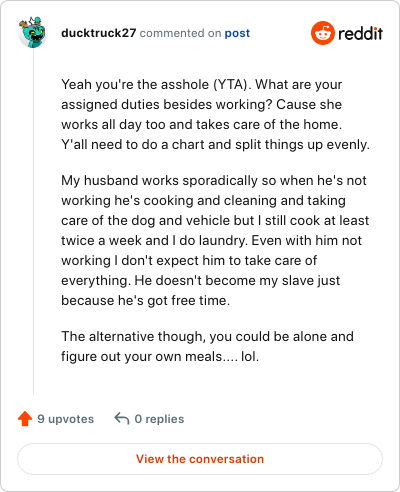Click the vertical thread line below the avatar
The image size is (400, 492).
click(33, 222)
